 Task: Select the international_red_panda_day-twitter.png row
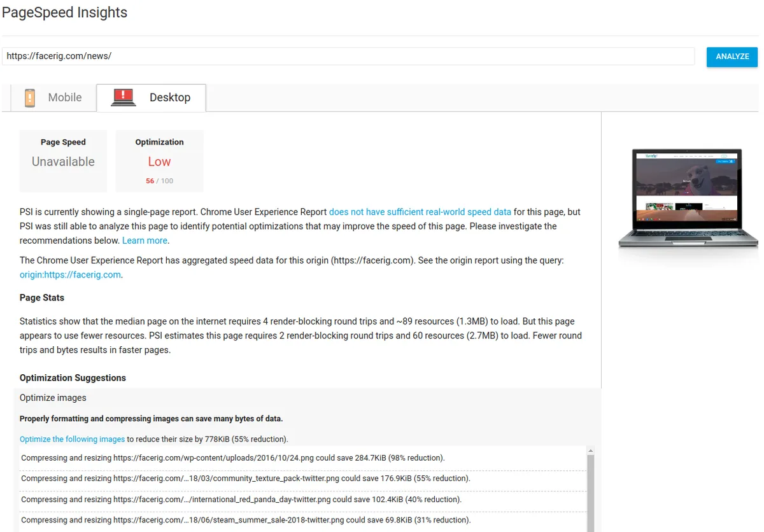303,500
